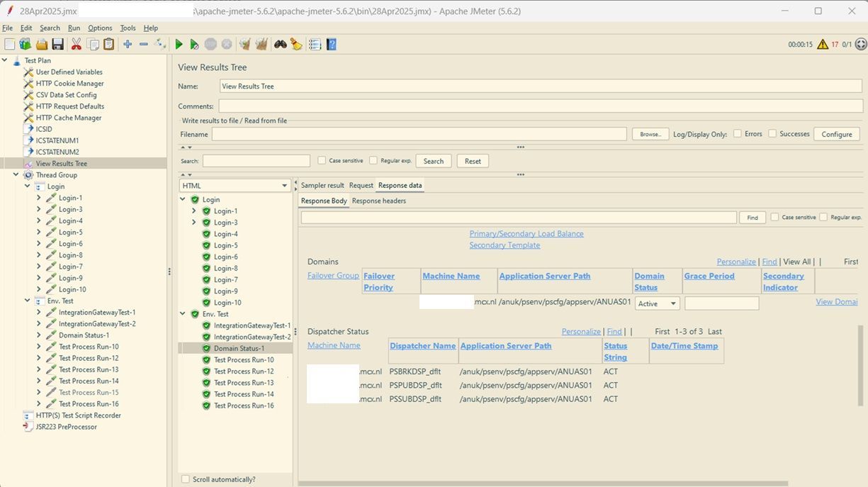Click the Browse... button
This screenshot has width=868, height=487.
pyautogui.click(x=650, y=134)
